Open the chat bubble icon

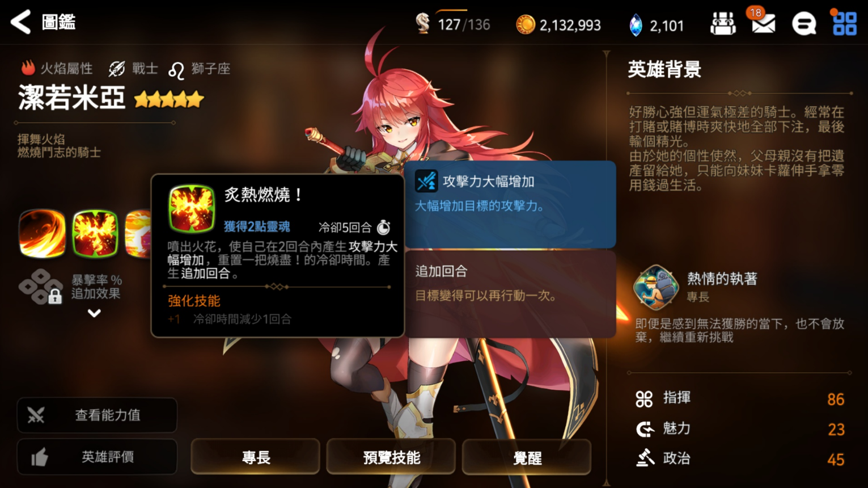pyautogui.click(x=803, y=24)
